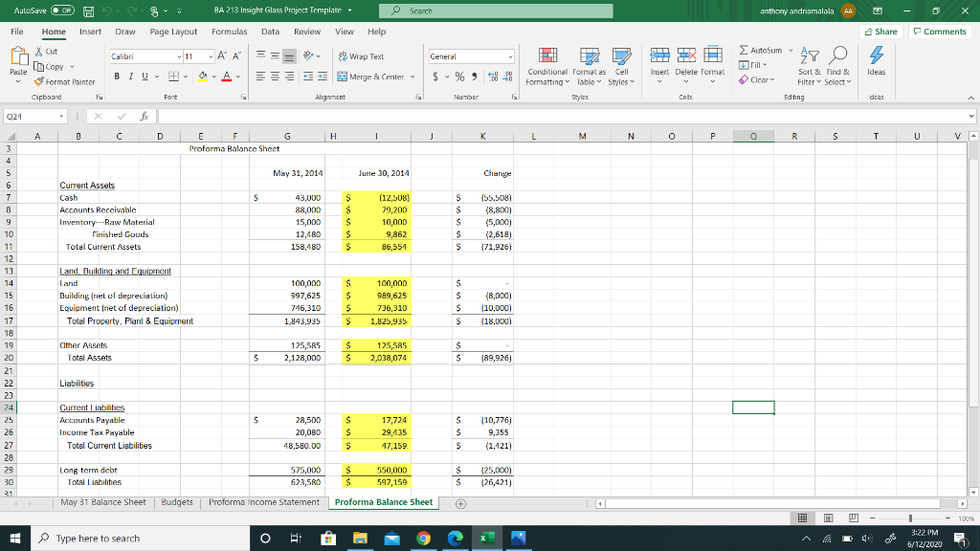Toggle Wrap Text
Screen dimensions: 980x551
point(361,56)
